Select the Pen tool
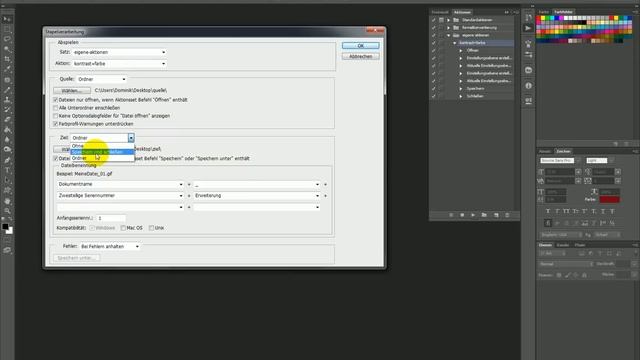 point(7,160)
